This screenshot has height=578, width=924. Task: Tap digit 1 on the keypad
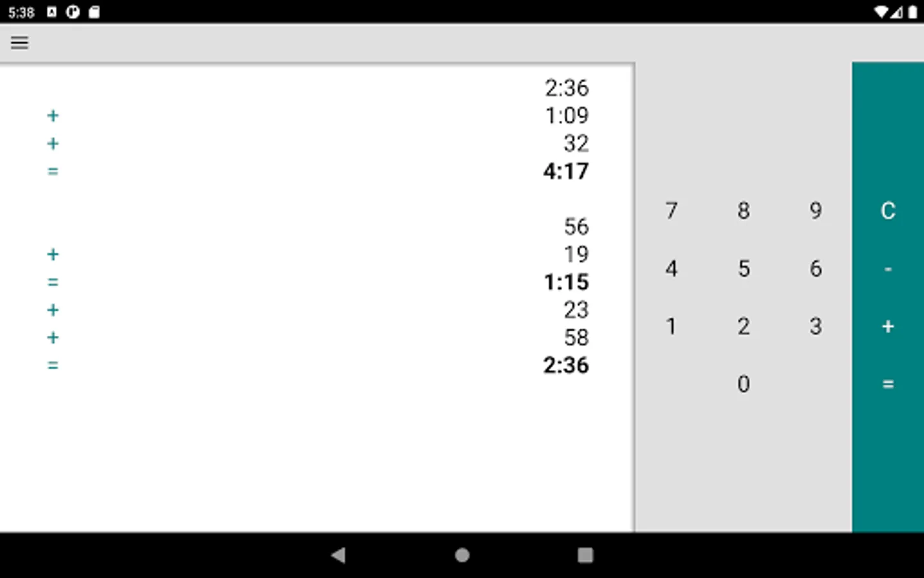tap(671, 326)
